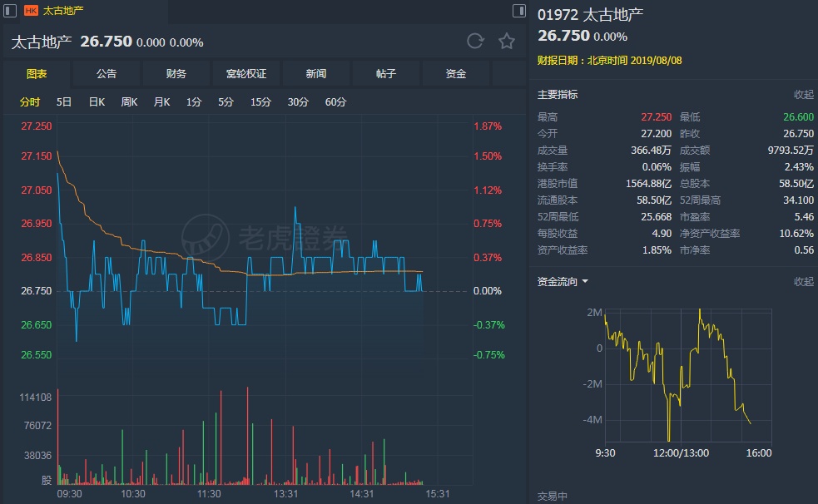Set chart interval to 15分

click(260, 102)
